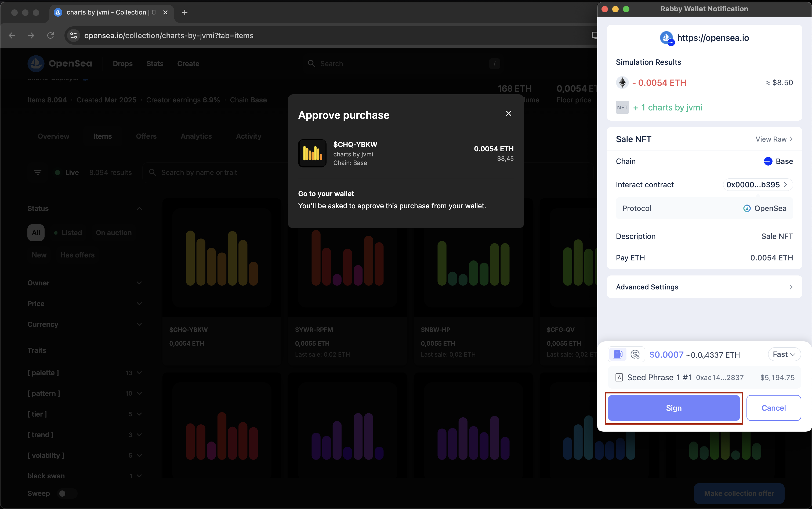This screenshot has height=509, width=812.
Task: Open the Drops menu
Action: pyautogui.click(x=122, y=64)
